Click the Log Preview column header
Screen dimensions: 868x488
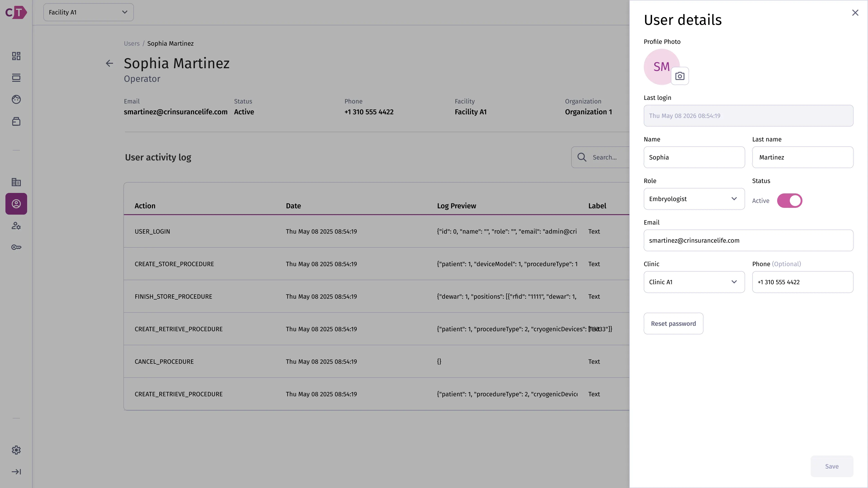[x=456, y=206]
